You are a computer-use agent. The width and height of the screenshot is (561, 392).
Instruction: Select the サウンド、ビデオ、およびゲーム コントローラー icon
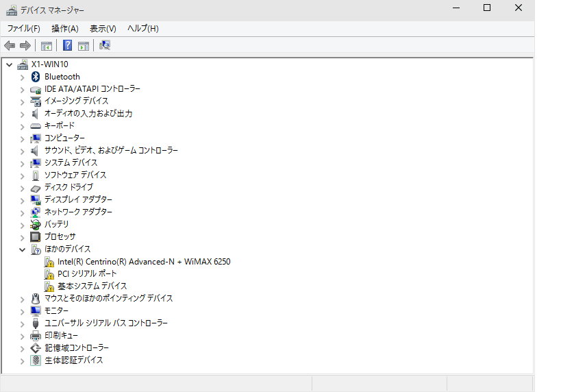35,151
